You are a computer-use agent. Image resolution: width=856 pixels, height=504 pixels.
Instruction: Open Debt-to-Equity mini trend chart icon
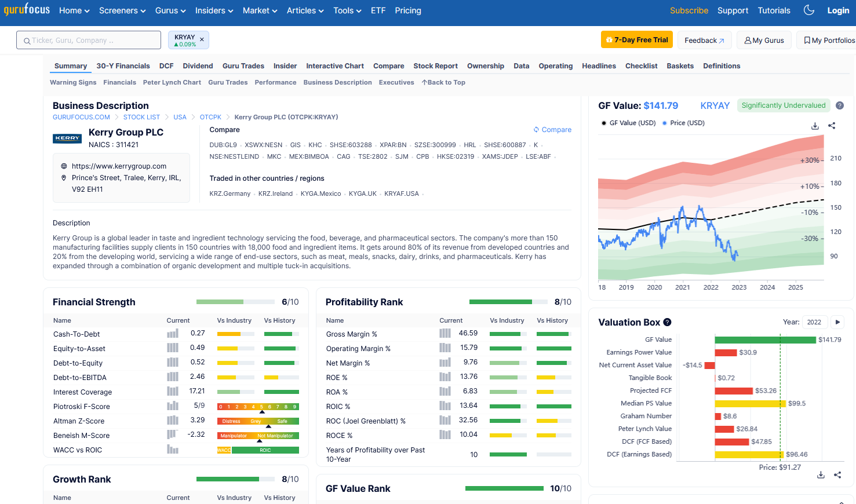pos(173,363)
